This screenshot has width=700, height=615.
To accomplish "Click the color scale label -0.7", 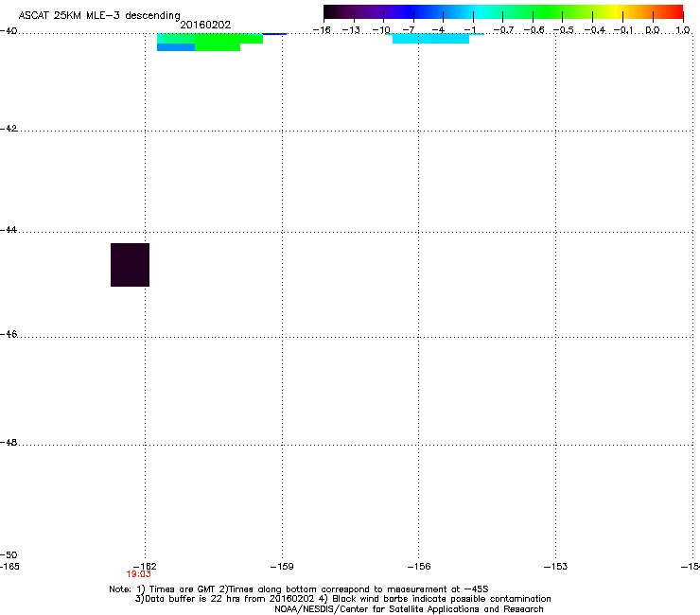I will coord(503,30).
